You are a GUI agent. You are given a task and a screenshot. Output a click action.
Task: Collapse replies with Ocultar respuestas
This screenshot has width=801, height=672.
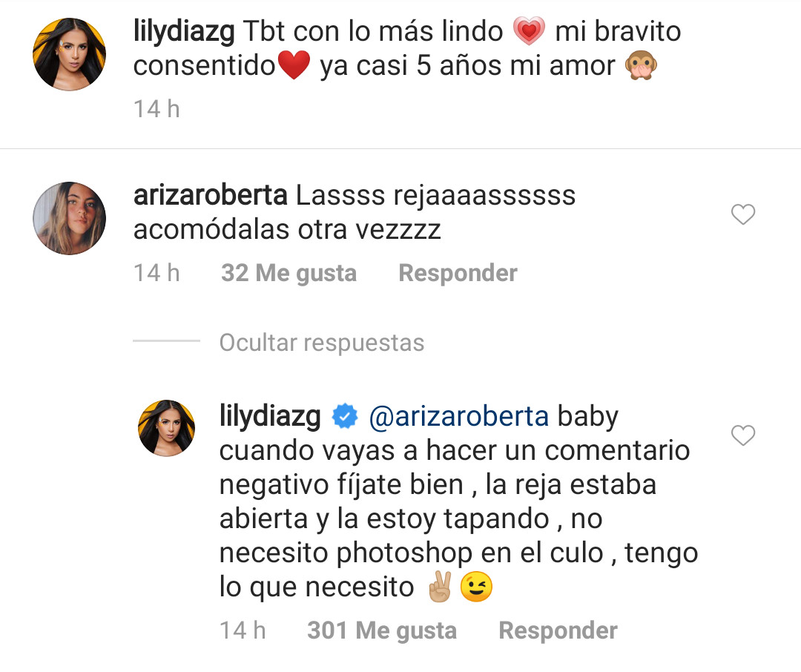[x=322, y=343]
